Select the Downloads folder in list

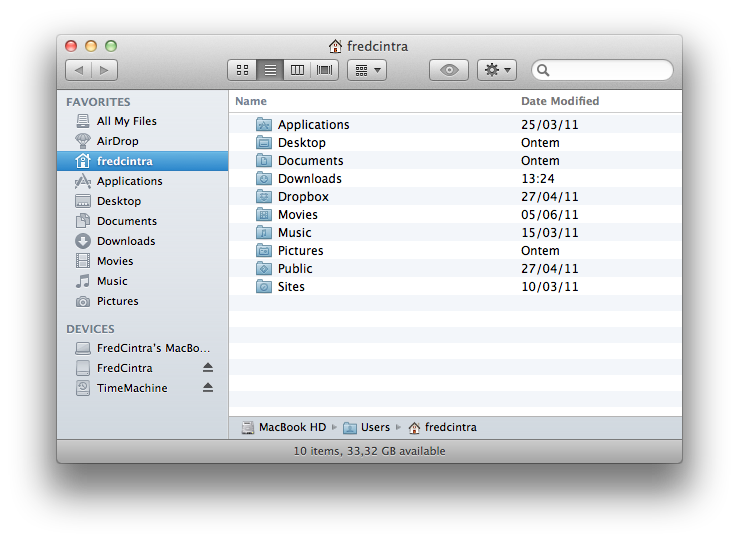coord(455,179)
